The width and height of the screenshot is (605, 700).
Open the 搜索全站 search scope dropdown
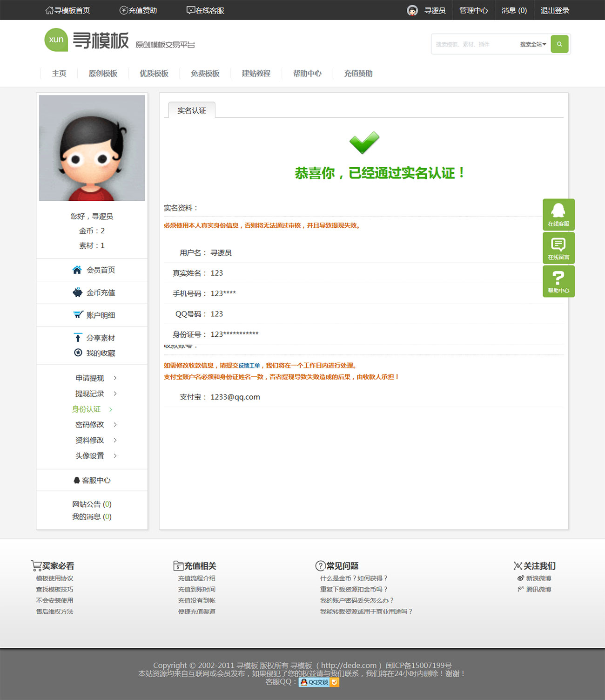(533, 44)
